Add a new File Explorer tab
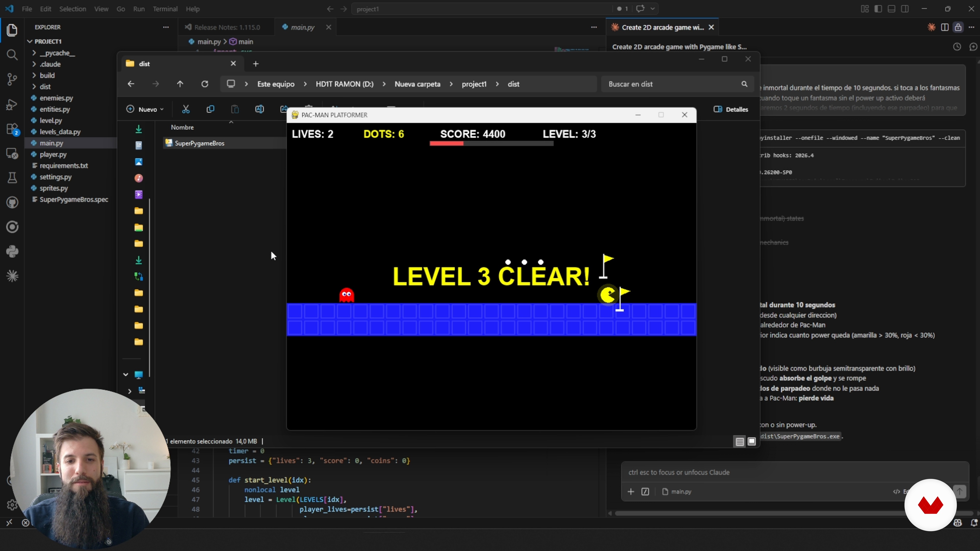The width and height of the screenshot is (980, 551). [x=256, y=64]
